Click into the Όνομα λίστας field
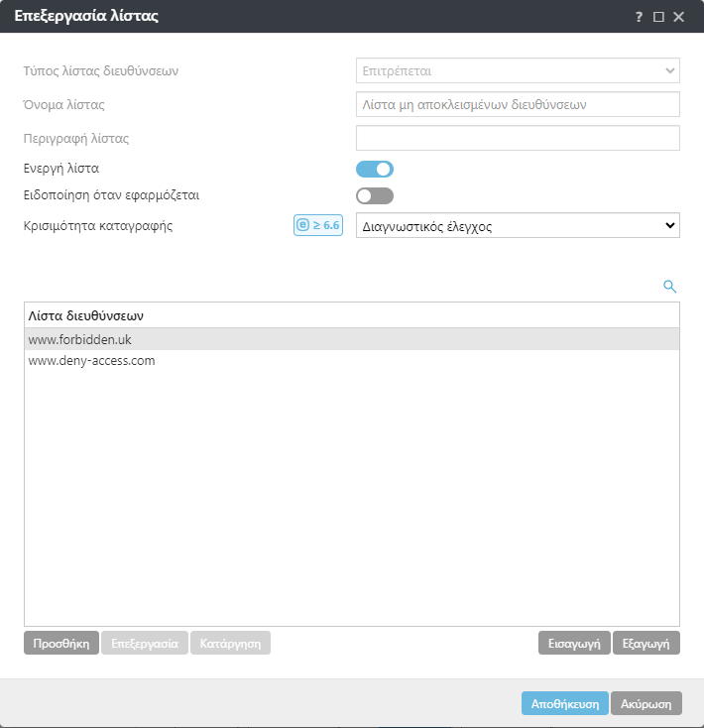Image resolution: width=704 pixels, height=728 pixels. [517, 104]
